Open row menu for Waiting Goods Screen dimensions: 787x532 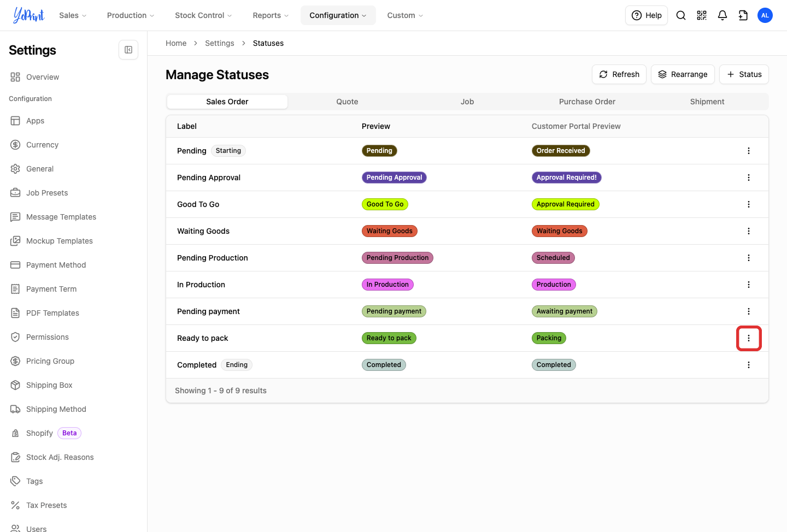[x=749, y=231]
